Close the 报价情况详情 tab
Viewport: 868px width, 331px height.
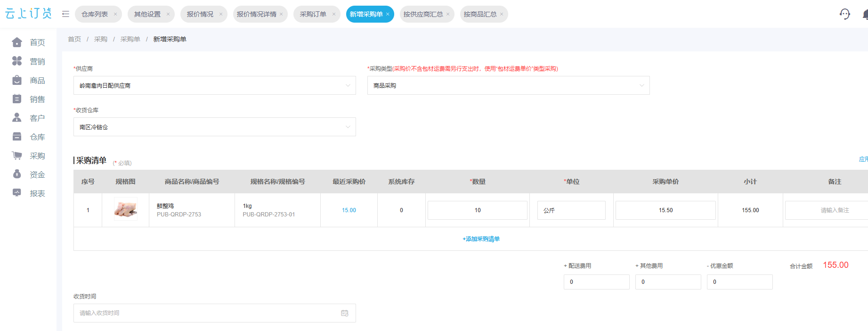point(281,14)
